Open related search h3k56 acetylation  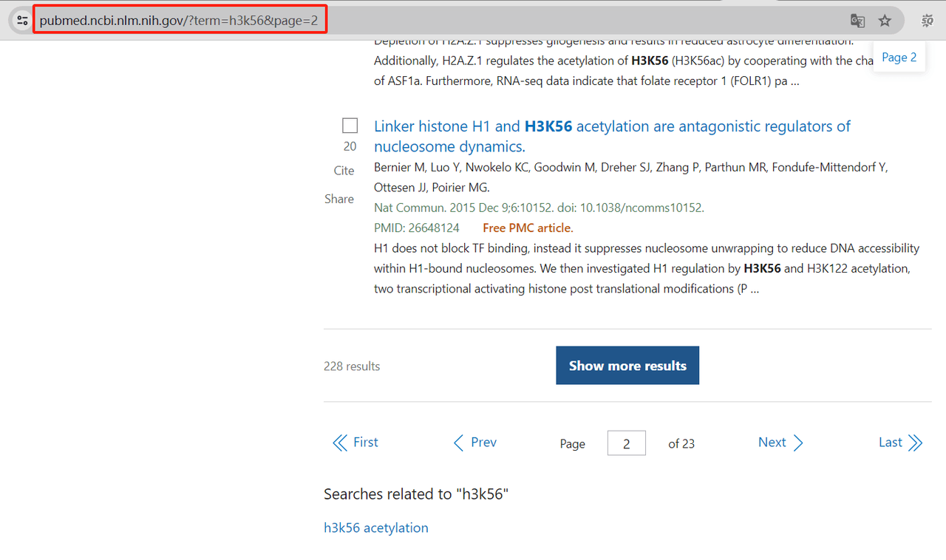376,527
